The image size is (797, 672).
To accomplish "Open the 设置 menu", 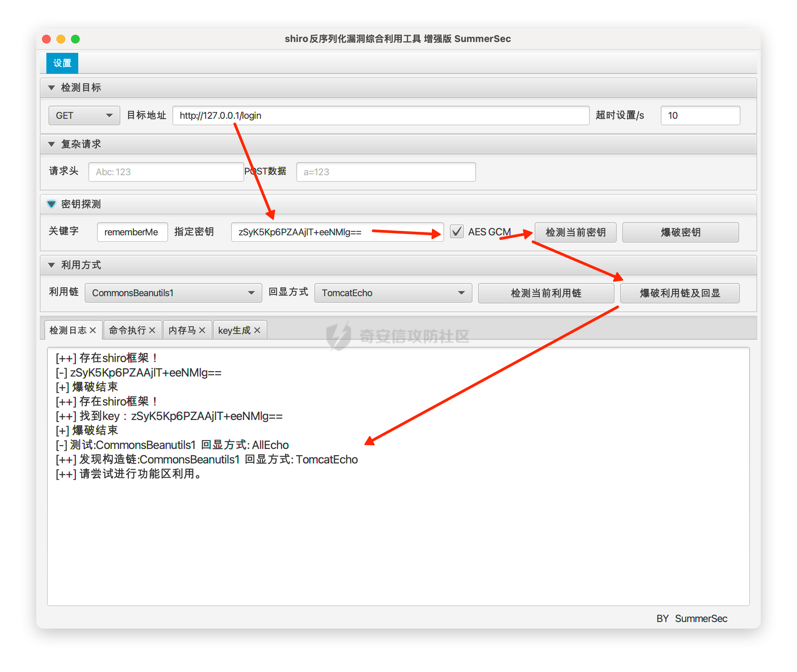I will tap(62, 63).
